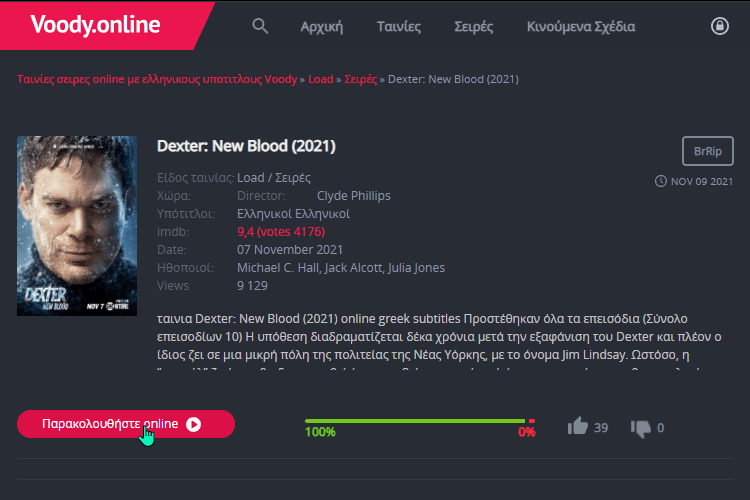The image size is (750, 500).
Task: Open the Σειρές menu item
Action: pos(473,27)
